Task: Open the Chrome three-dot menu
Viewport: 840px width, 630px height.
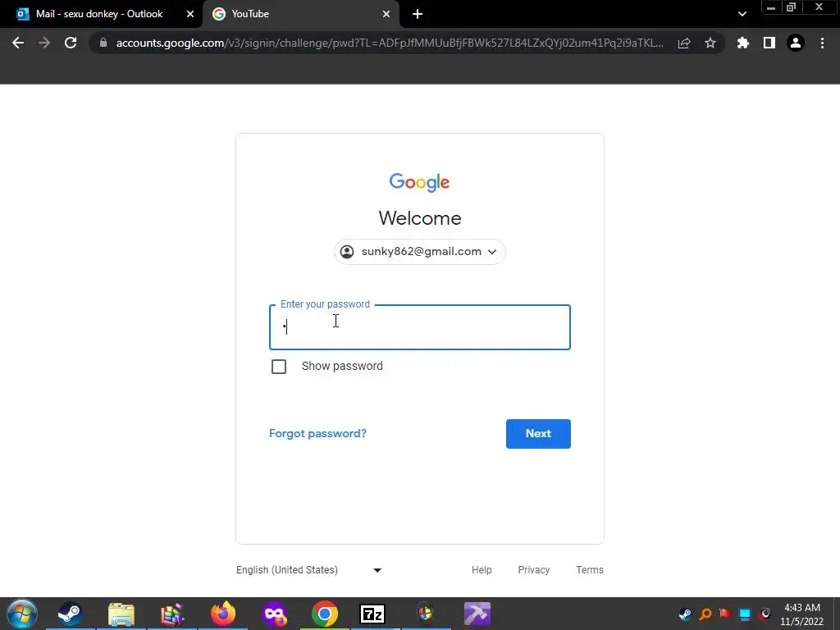Action: 822,43
